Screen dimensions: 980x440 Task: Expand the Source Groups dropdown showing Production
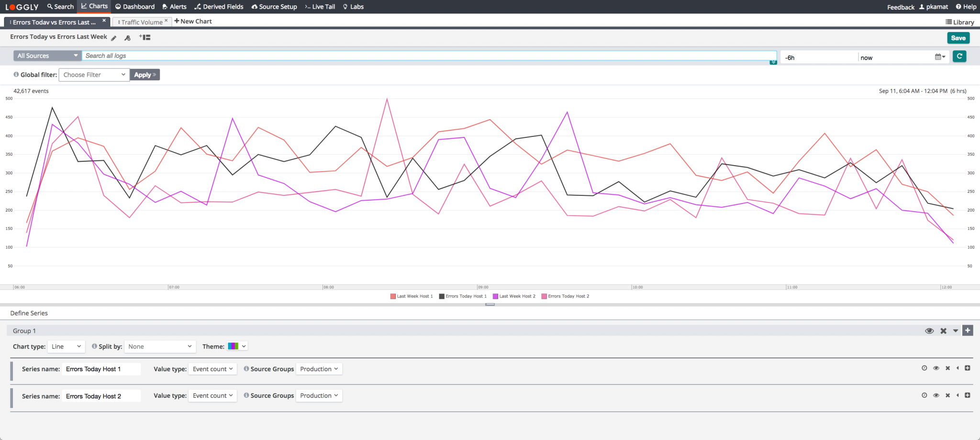coord(319,369)
